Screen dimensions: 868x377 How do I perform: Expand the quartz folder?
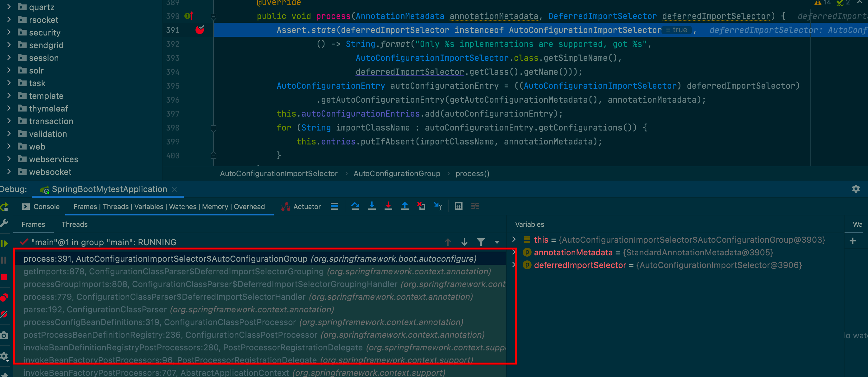click(x=9, y=7)
